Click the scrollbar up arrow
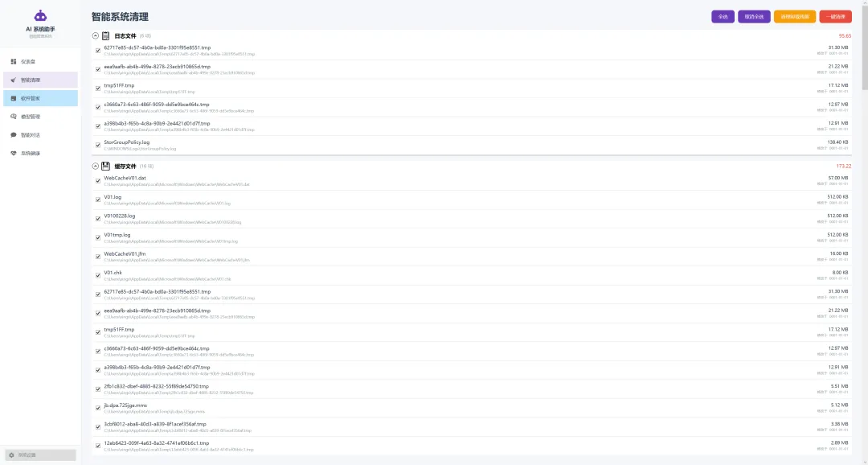The height and width of the screenshot is (465, 868). click(x=865, y=2)
